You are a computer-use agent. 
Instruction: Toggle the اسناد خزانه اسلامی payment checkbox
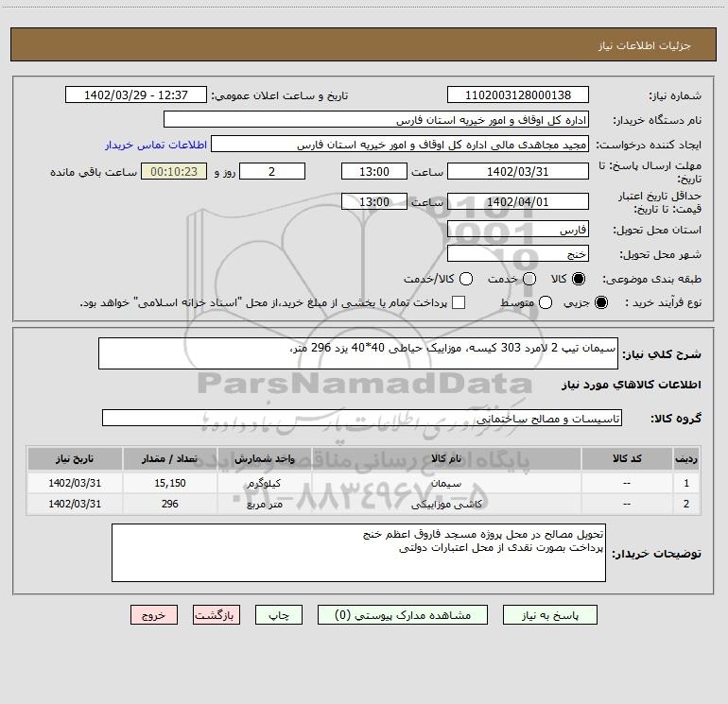coord(459,302)
